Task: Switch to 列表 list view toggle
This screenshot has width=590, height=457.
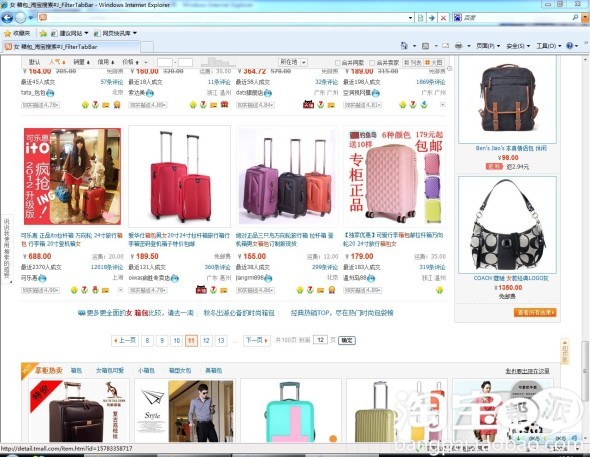Action: [412, 62]
